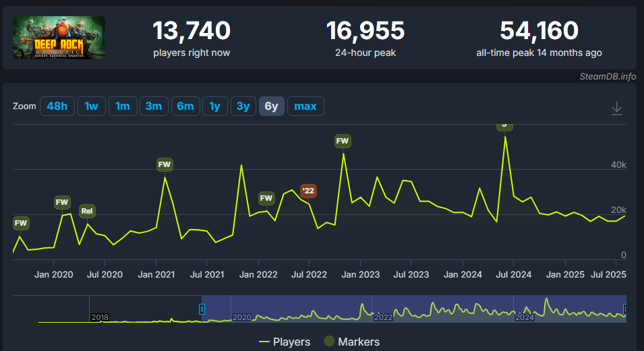
Task: Select the 6y zoom range
Action: point(272,106)
